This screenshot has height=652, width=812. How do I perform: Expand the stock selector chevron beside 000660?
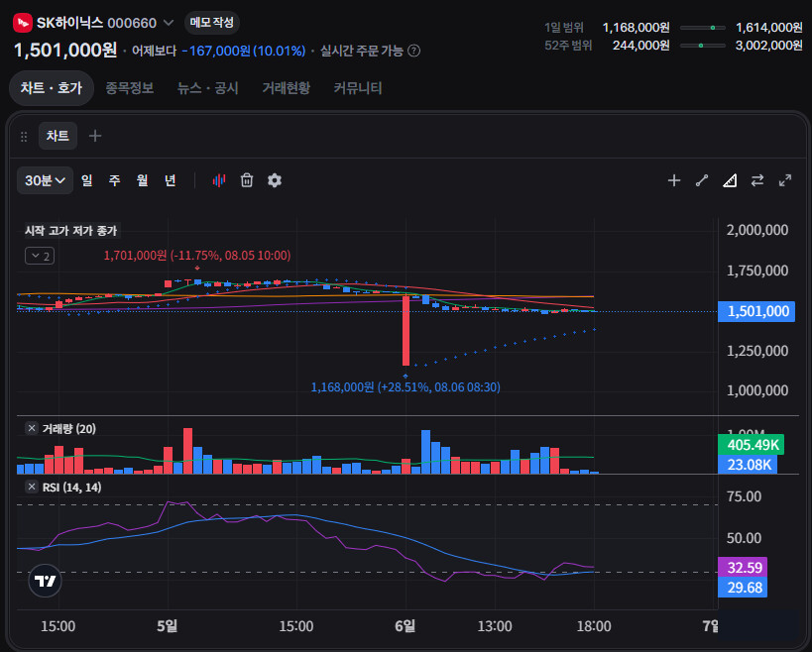click(169, 23)
